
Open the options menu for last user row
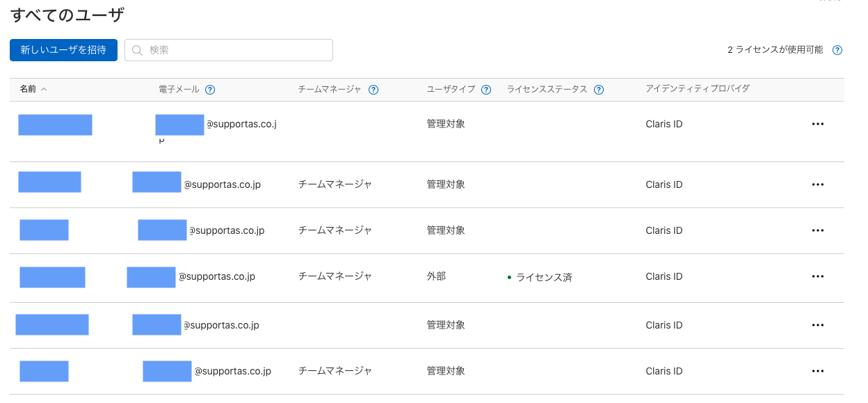817,371
